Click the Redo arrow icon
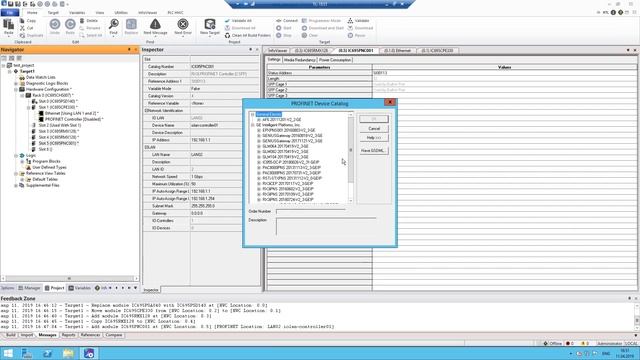This screenshot has height=360, width=640. (x=70, y=24)
